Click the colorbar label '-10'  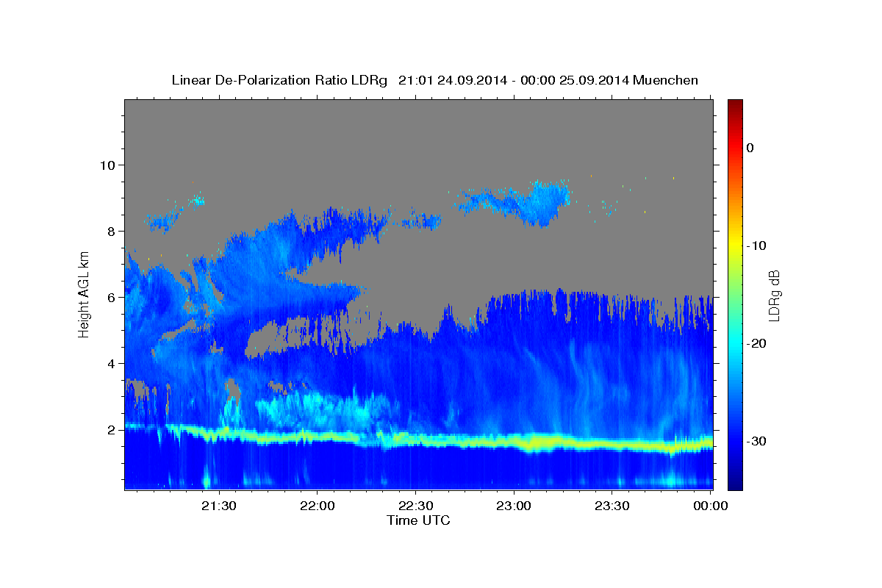click(x=757, y=245)
